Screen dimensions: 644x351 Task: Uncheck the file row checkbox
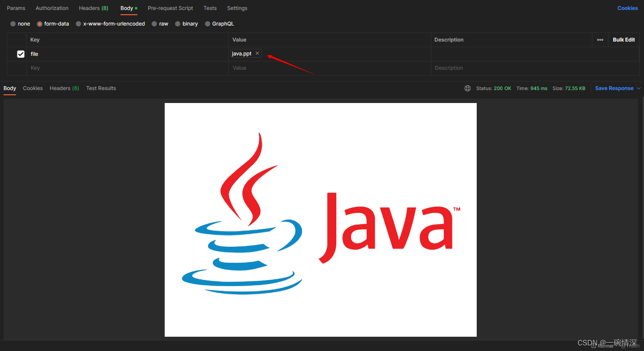point(21,54)
